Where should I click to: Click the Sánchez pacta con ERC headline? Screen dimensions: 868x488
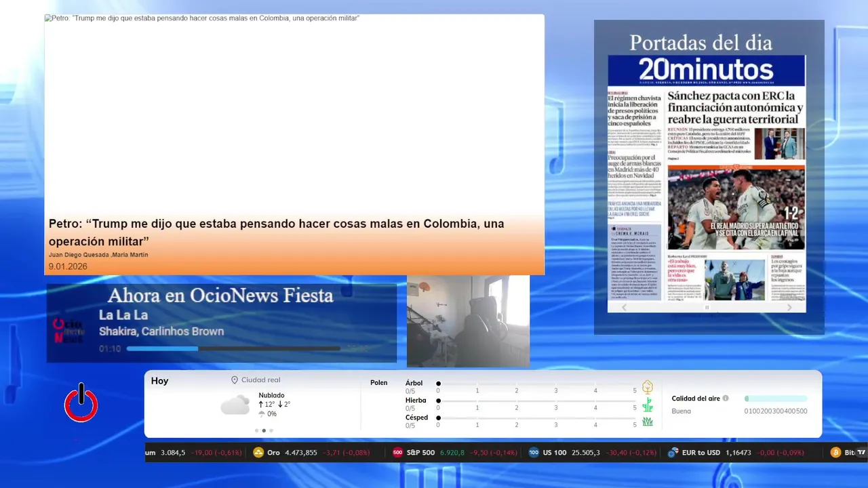736,107
